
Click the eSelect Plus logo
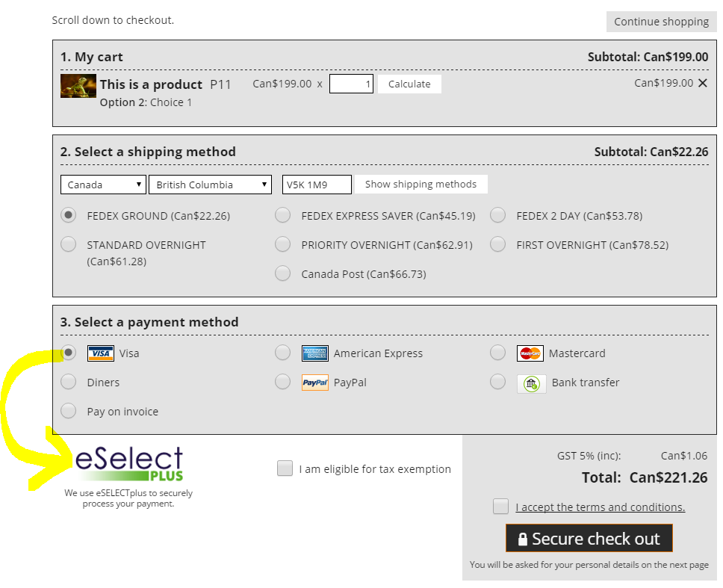(129, 464)
